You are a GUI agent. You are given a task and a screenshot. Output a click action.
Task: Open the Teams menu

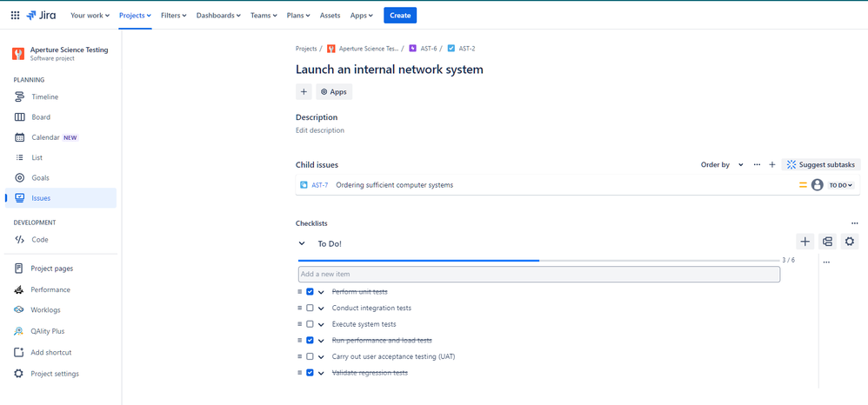pos(264,16)
